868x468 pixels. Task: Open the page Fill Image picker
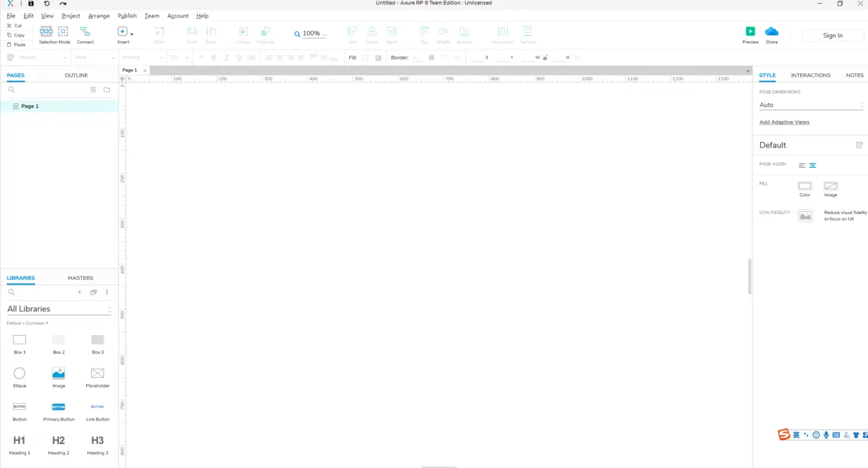click(830, 186)
